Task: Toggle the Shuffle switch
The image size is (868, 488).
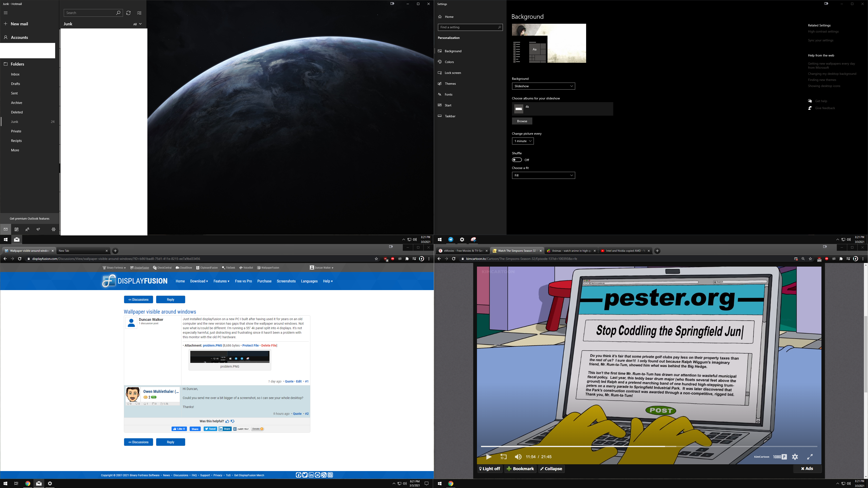Action: (517, 160)
